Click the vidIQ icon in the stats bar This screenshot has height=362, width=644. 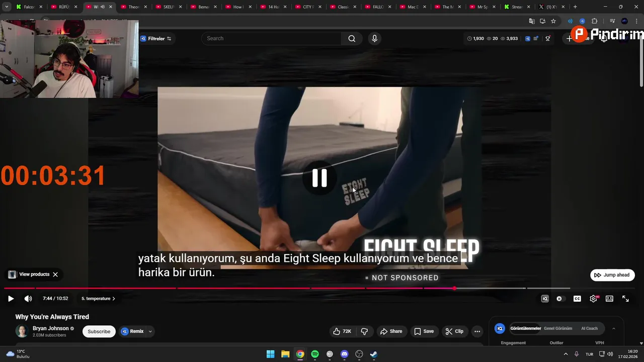point(527,39)
